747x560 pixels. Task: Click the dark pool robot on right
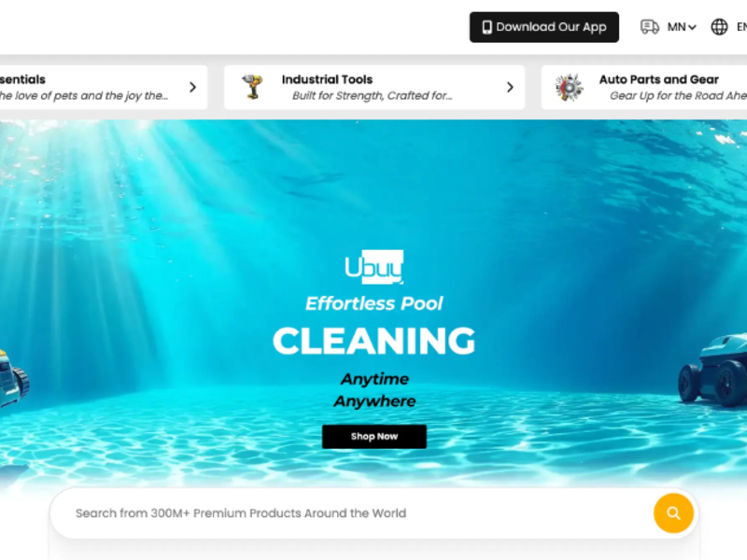click(712, 370)
